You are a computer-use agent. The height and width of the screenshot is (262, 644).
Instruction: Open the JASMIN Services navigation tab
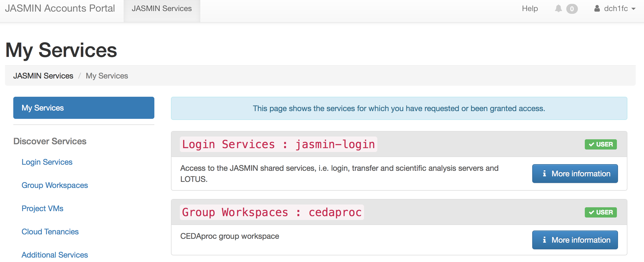(x=162, y=9)
